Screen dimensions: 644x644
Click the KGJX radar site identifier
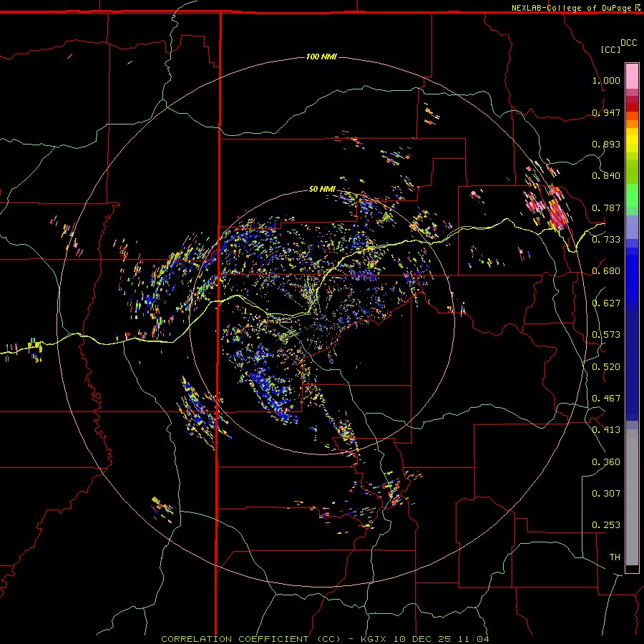374,639
